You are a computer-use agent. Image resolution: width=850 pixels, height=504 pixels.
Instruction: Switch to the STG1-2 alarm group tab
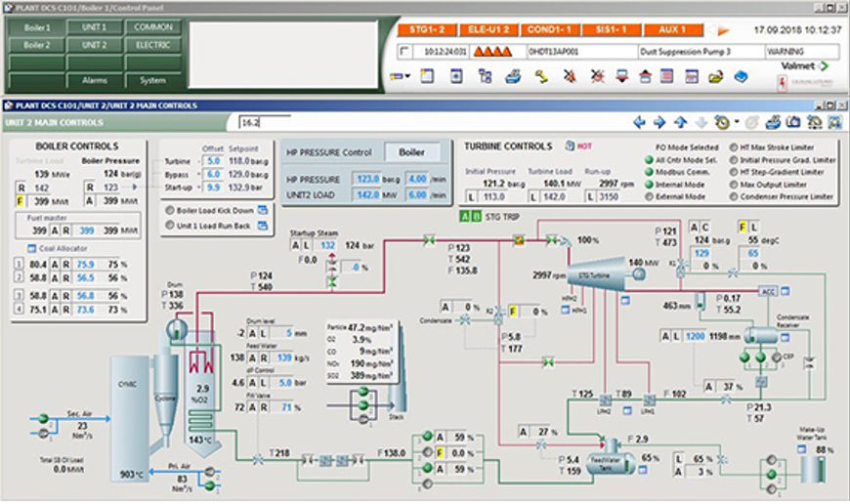click(427, 30)
